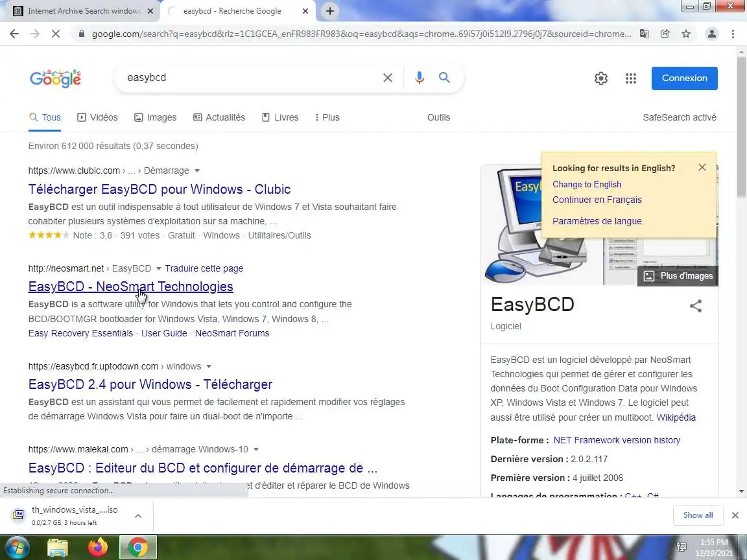The height and width of the screenshot is (560, 747).
Task: Click site security lock icon
Action: pos(82,34)
